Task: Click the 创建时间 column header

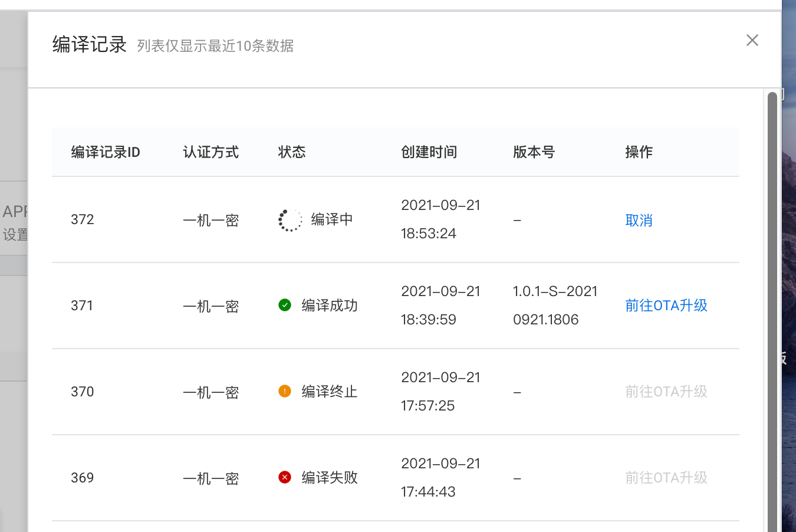Action: [x=429, y=152]
